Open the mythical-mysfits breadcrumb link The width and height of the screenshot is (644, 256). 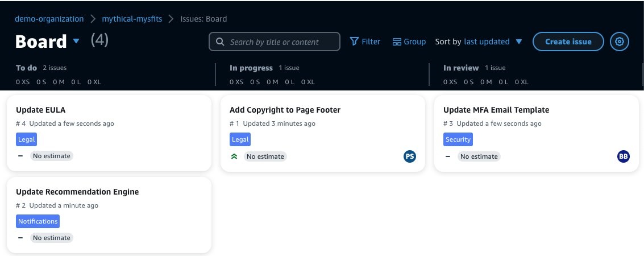132,19
